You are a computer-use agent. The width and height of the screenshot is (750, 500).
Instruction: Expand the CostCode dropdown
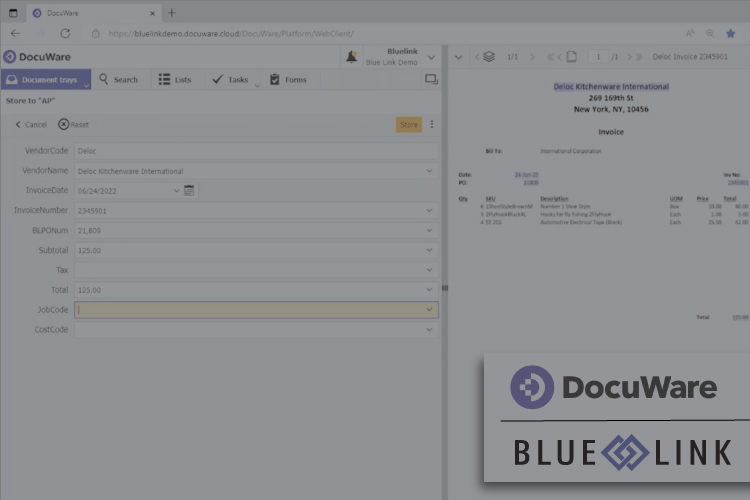[x=430, y=329]
